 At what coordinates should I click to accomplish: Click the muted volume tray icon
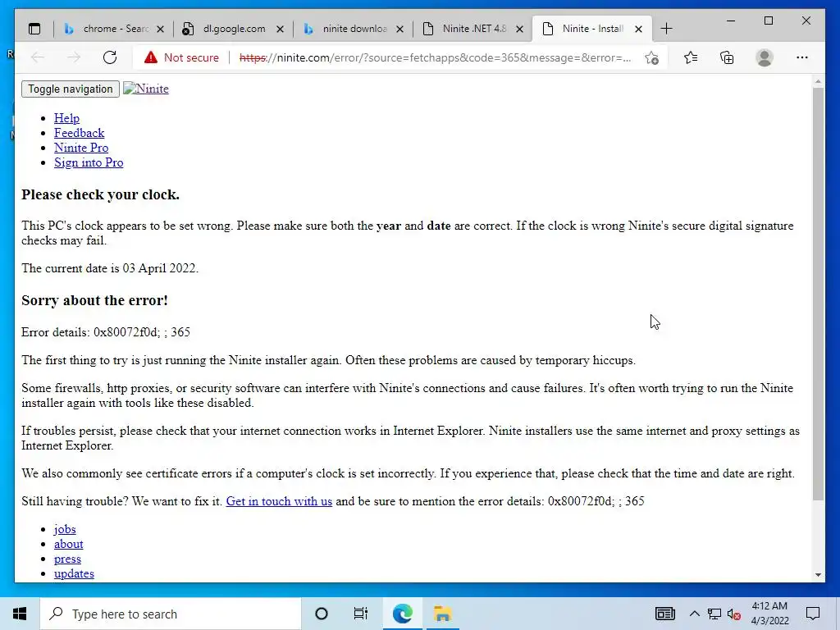tap(734, 614)
